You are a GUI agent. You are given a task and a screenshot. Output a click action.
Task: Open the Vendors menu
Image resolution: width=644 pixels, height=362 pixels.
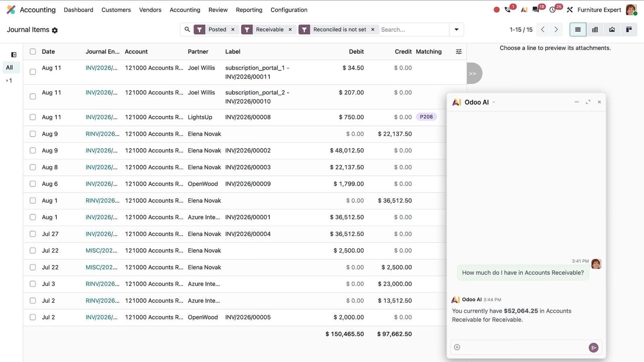click(150, 10)
